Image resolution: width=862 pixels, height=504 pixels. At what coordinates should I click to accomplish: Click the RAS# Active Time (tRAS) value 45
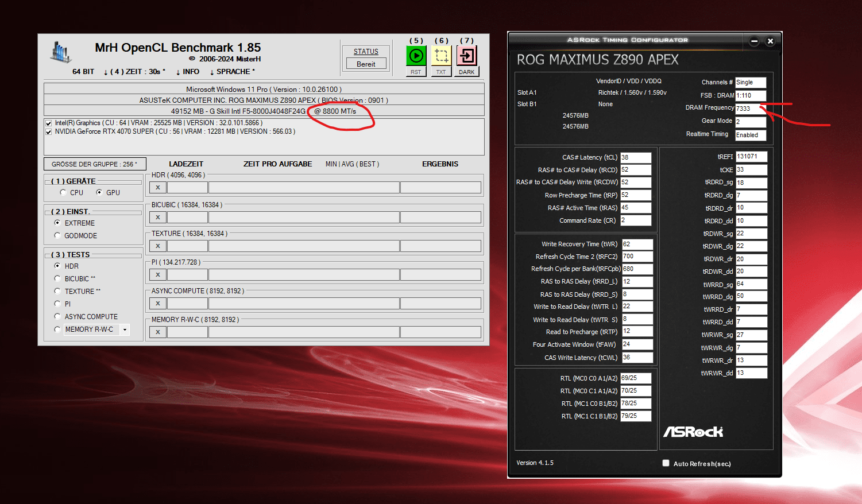(x=636, y=208)
